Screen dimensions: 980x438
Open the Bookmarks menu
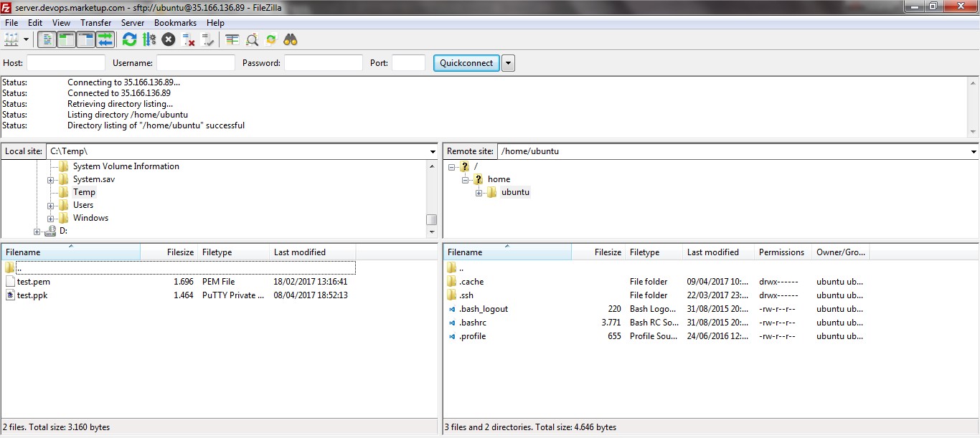pos(175,23)
